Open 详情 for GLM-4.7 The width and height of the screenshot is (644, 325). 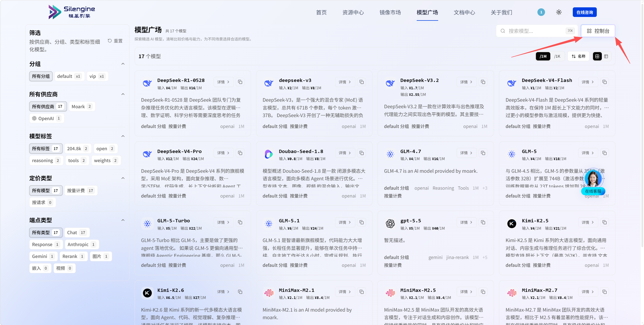tap(466, 153)
